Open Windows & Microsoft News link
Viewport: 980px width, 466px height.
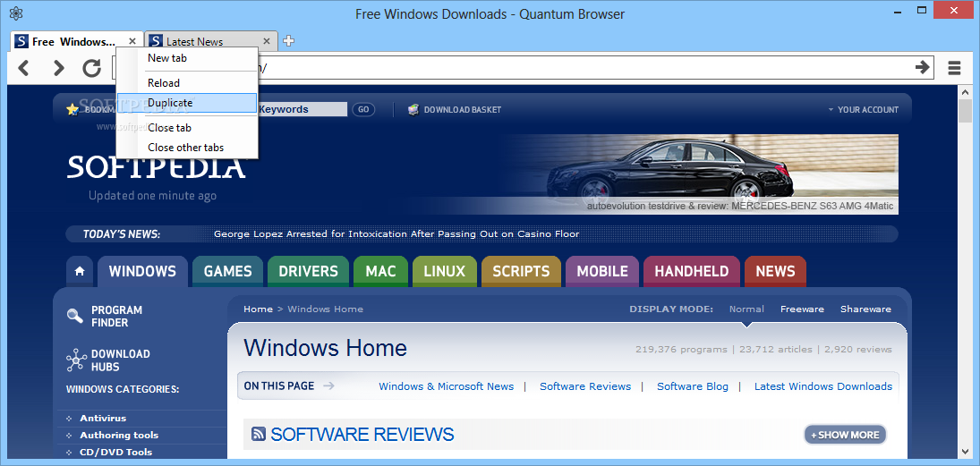(x=447, y=386)
